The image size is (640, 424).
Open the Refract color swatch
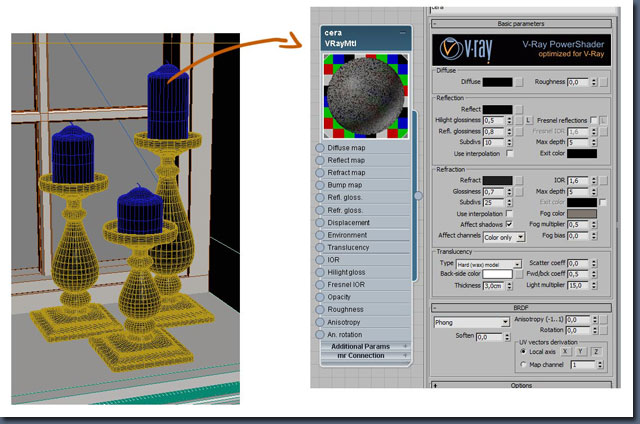coord(498,180)
